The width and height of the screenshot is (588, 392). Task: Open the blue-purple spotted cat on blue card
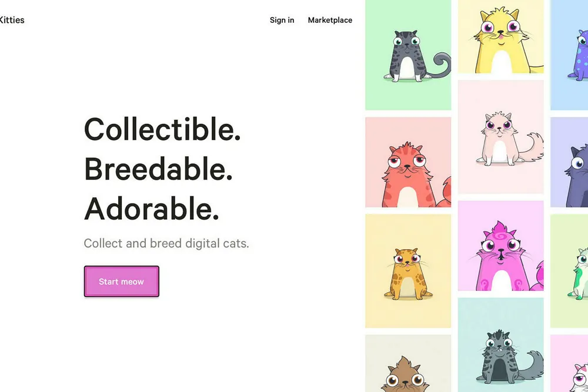[569, 55]
